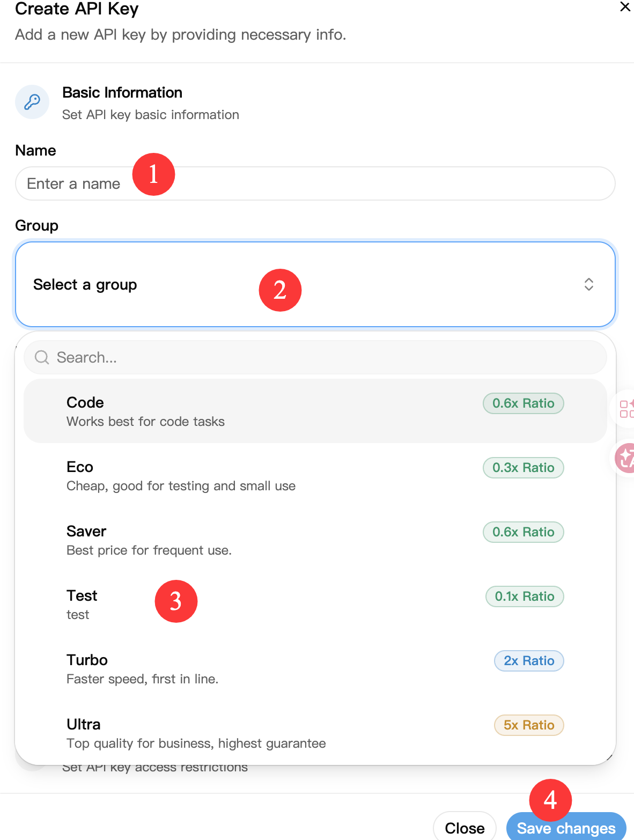The height and width of the screenshot is (840, 634).
Task: Choose the Code group option
Action: [315, 411]
